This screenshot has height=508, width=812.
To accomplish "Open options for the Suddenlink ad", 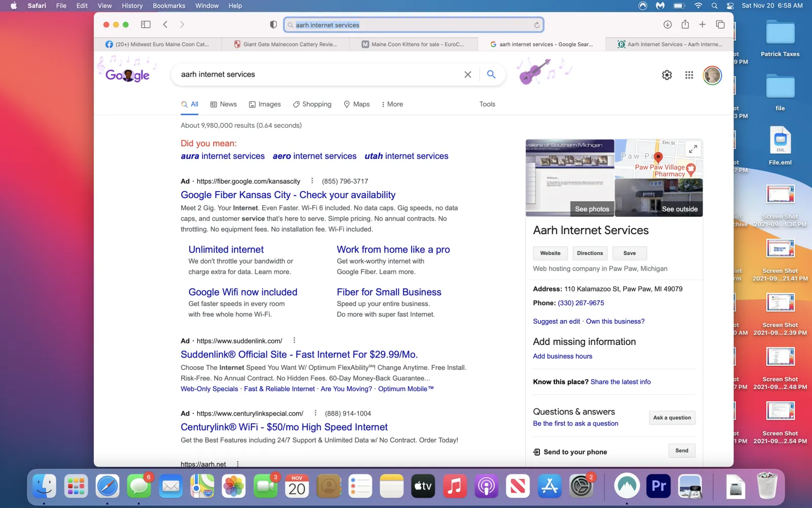I will (294, 340).
